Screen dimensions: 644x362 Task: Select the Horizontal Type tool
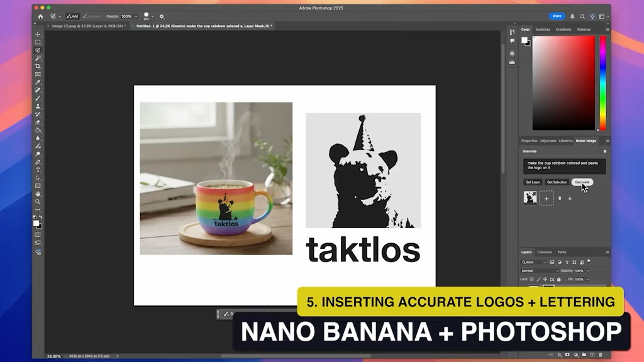38,170
